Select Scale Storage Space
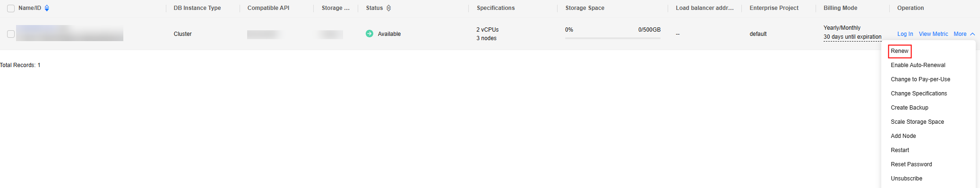This screenshot has width=980, height=188. [x=918, y=122]
